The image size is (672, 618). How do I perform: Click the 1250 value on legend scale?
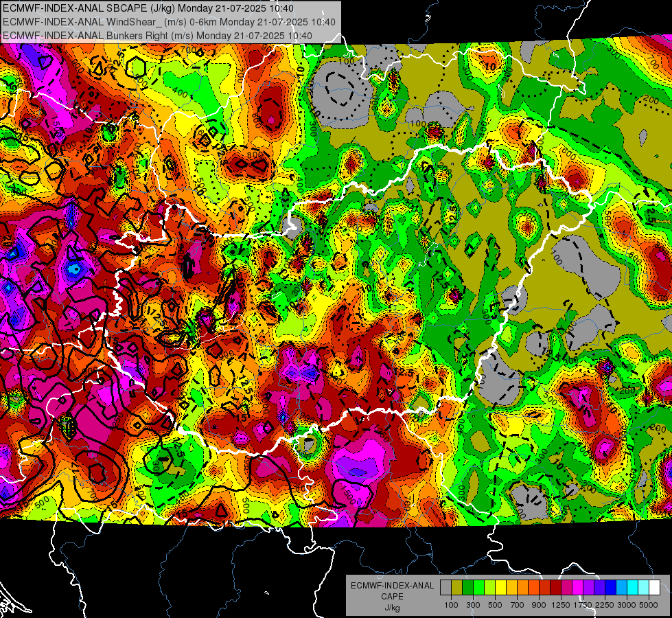coord(561,605)
